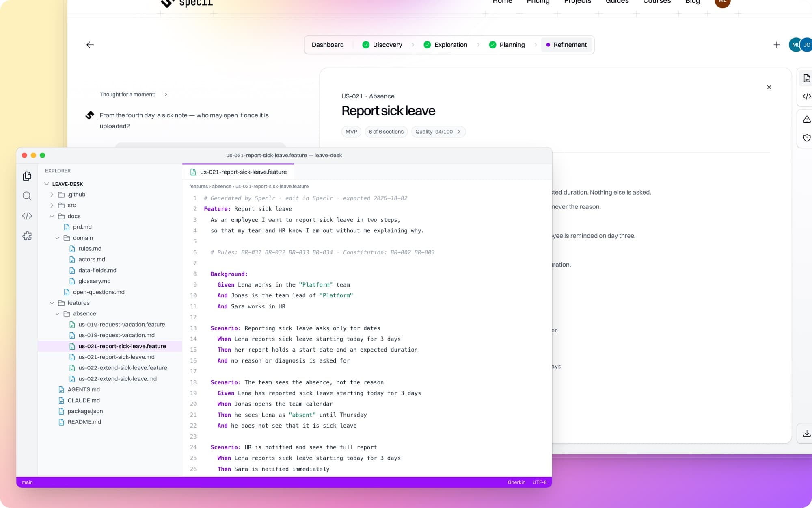Collapse the features folder
The width and height of the screenshot is (812, 508).
(x=52, y=303)
